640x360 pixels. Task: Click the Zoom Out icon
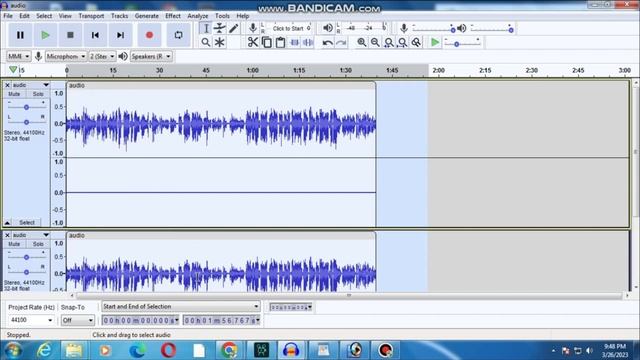(375, 42)
